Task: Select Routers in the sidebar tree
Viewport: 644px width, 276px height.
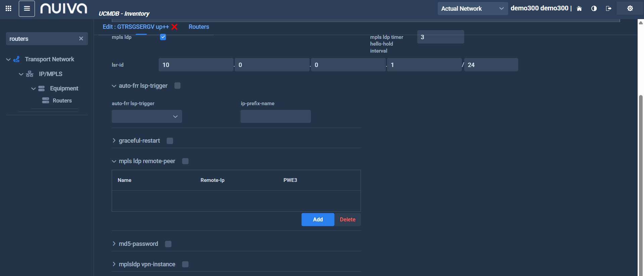Action: pyautogui.click(x=62, y=100)
